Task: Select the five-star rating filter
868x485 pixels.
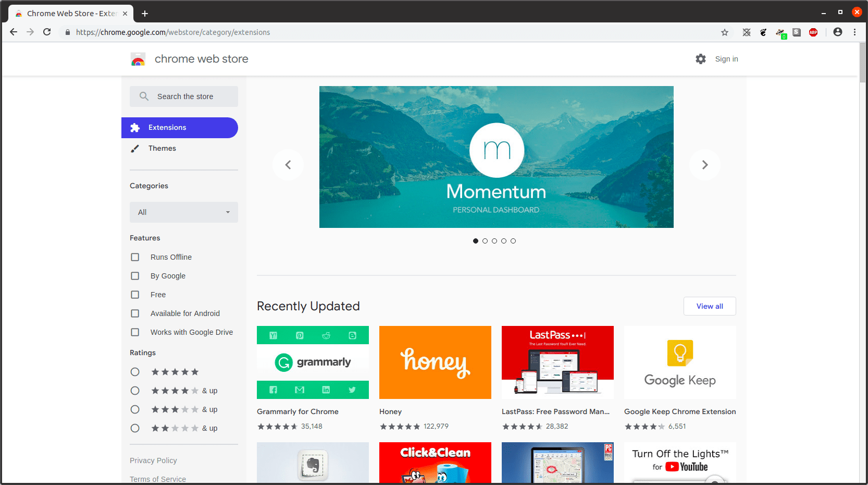Action: (135, 372)
